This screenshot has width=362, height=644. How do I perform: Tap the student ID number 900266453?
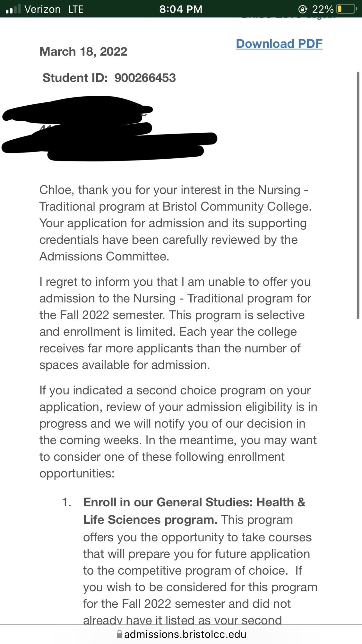click(x=145, y=78)
